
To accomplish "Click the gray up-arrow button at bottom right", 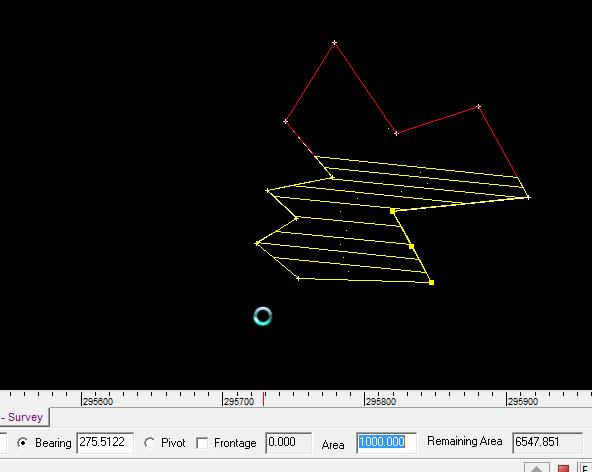I will 536,468.
